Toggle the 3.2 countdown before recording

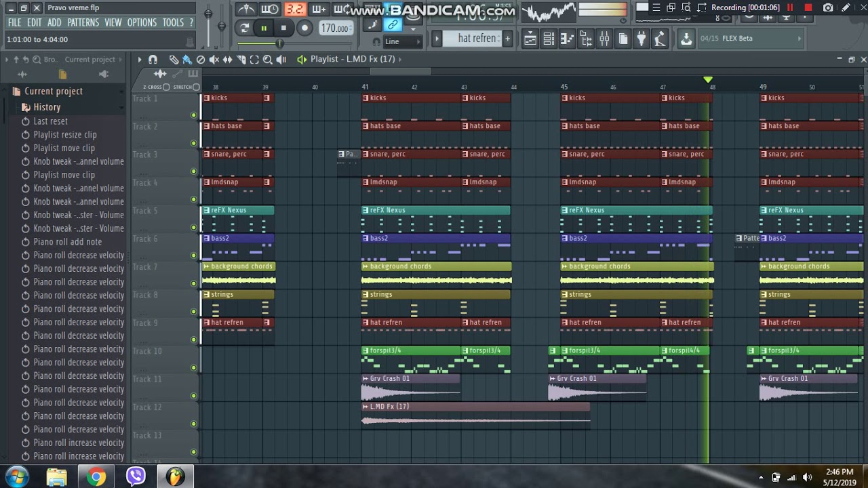click(x=294, y=9)
